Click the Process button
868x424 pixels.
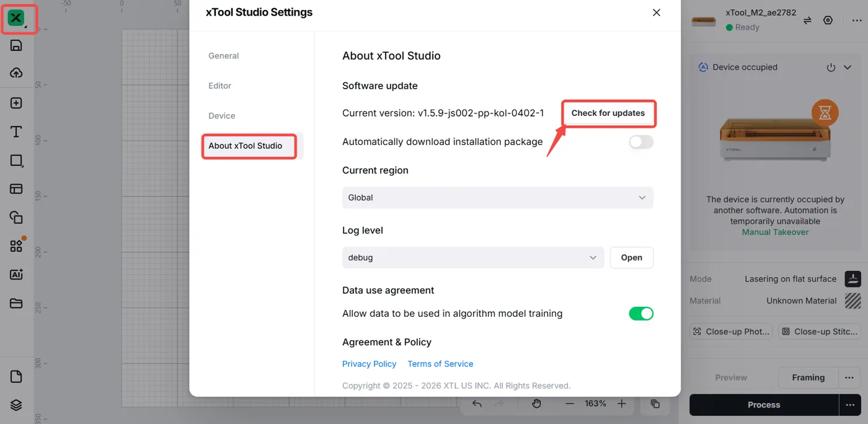tap(764, 405)
